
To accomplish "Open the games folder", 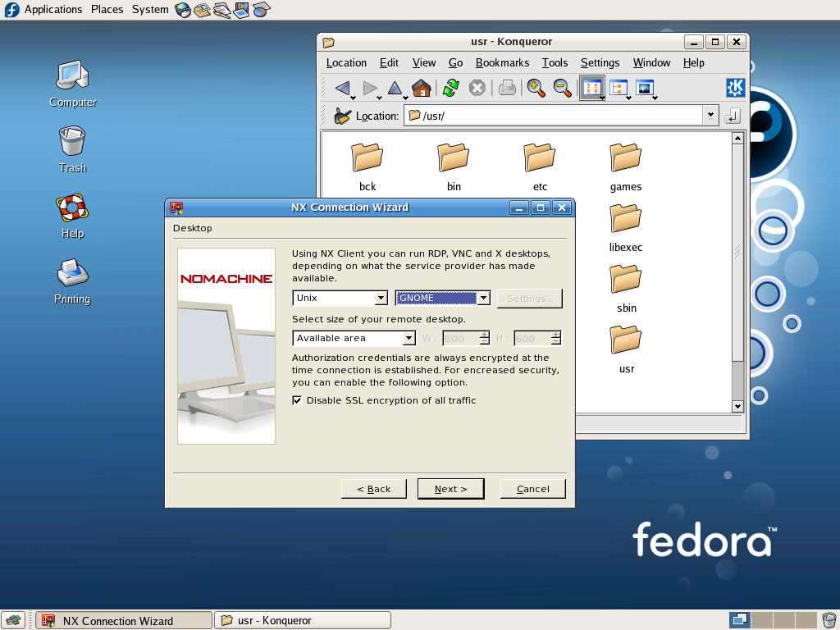I will (625, 167).
